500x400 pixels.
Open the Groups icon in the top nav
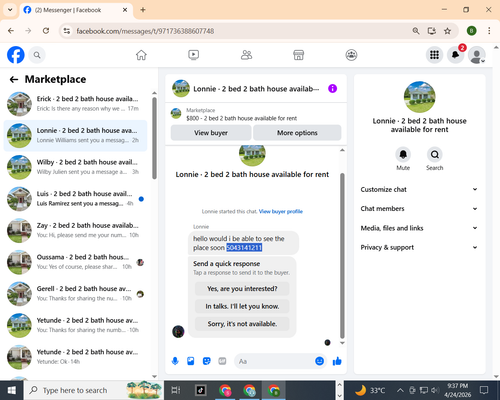point(351,55)
